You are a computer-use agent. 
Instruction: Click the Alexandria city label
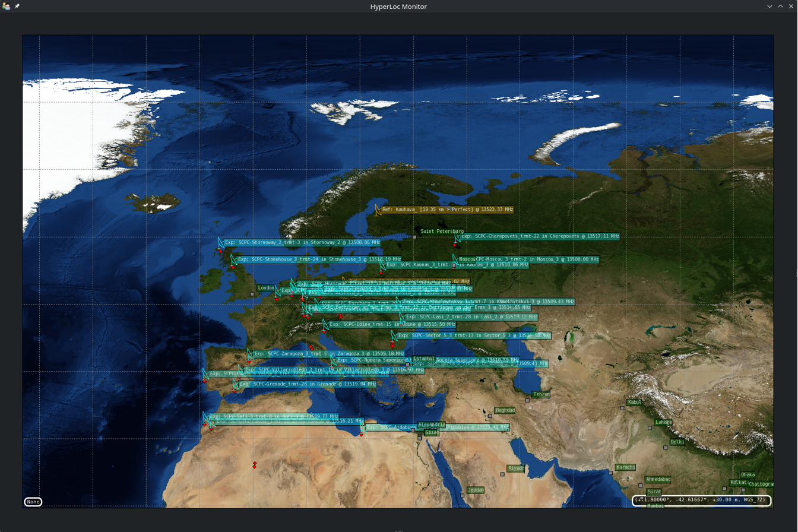[x=432, y=425]
